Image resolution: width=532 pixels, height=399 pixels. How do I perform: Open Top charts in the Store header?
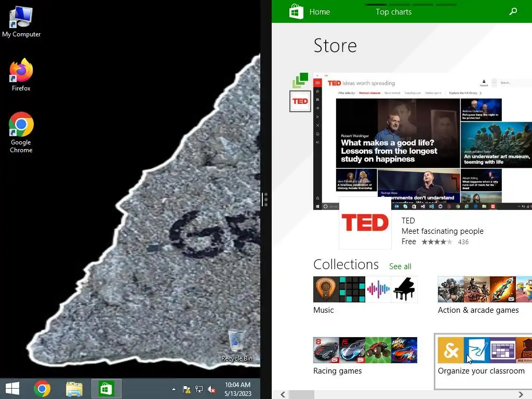394,12
